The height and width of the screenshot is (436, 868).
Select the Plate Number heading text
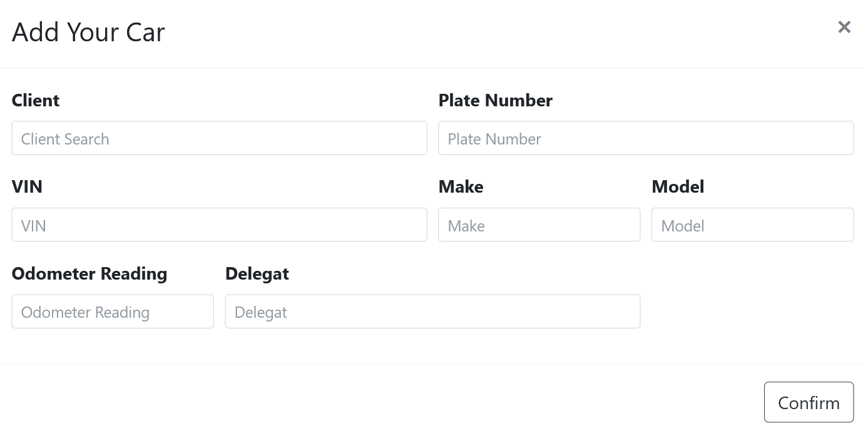496,100
